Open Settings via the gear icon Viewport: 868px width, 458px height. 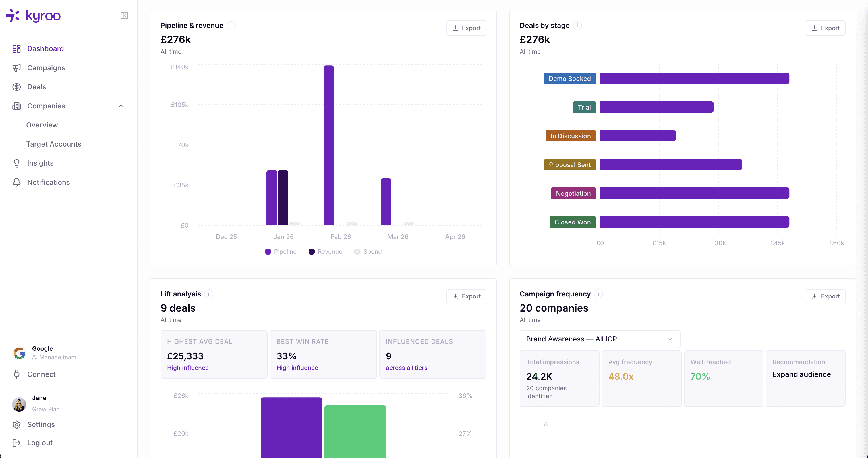point(17,425)
